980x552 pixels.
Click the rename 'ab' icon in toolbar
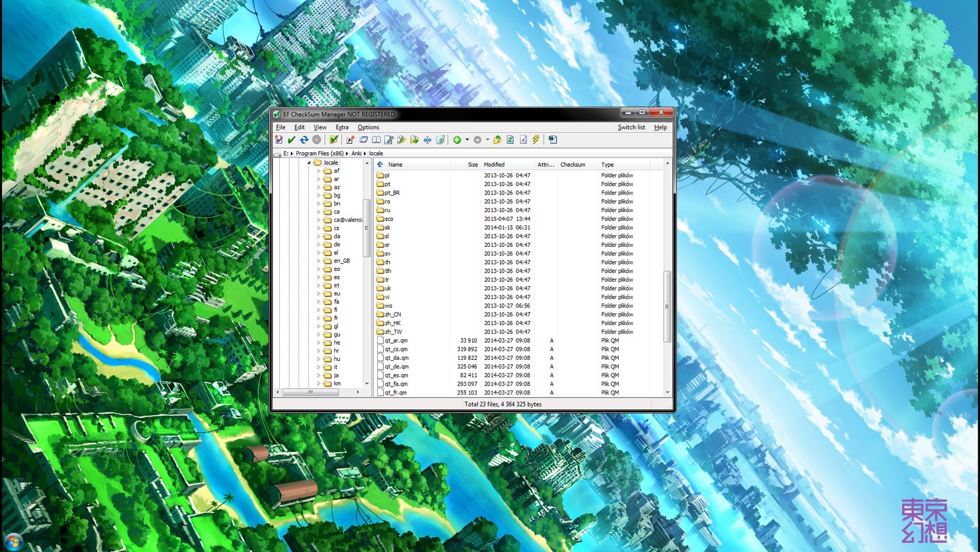(427, 140)
